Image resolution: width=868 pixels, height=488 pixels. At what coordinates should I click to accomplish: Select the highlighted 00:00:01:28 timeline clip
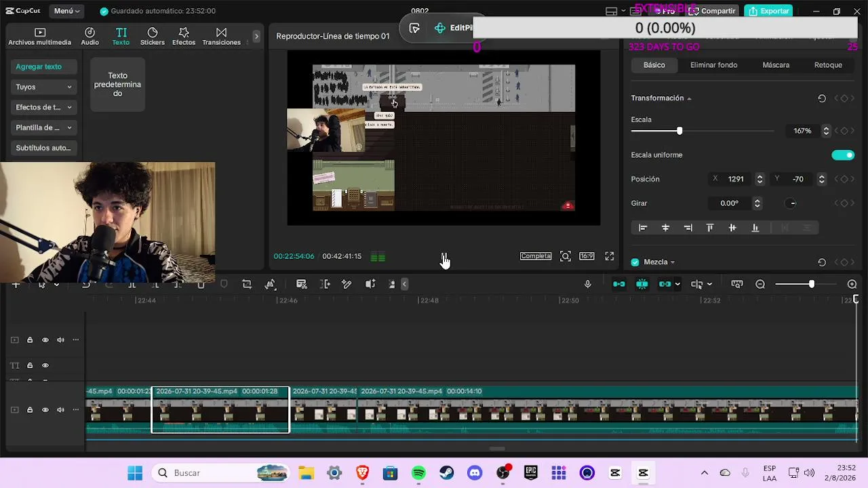pos(220,409)
